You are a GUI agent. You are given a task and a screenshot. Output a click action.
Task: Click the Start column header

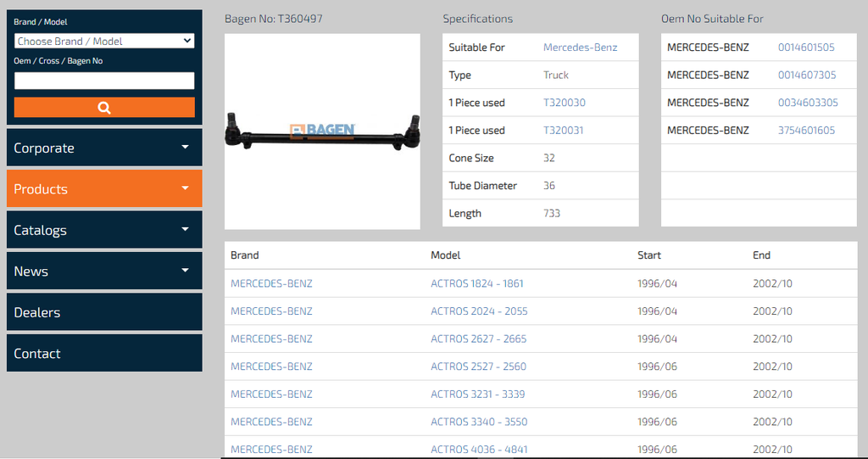point(648,255)
